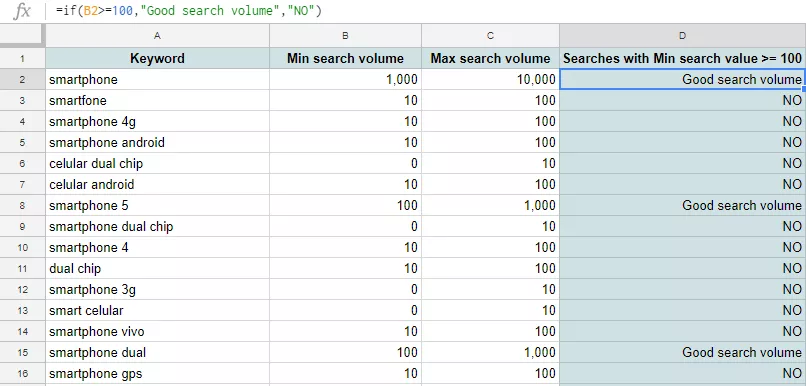
Task: Click the NO result for smartphone gps
Action: tap(683, 374)
